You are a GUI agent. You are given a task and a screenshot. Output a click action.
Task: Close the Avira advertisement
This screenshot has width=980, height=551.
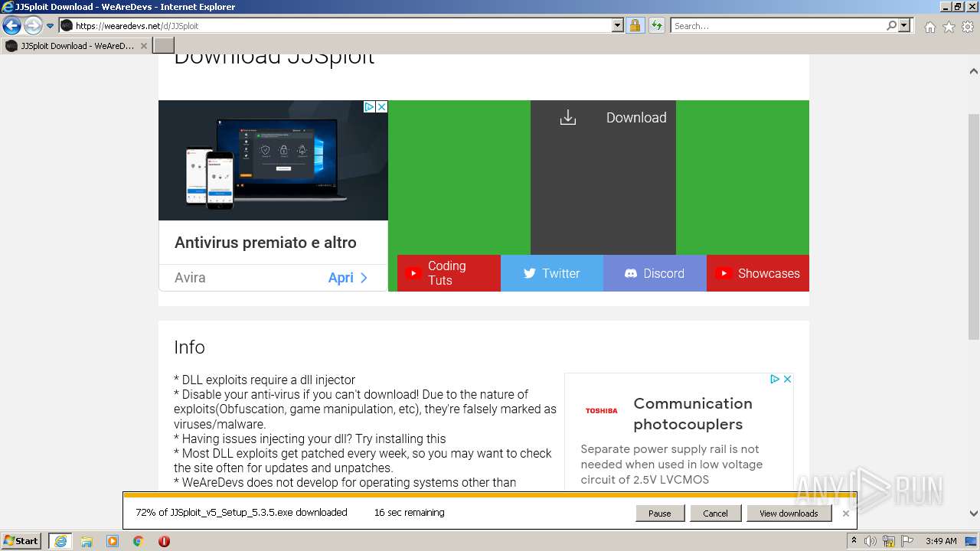pyautogui.click(x=381, y=107)
